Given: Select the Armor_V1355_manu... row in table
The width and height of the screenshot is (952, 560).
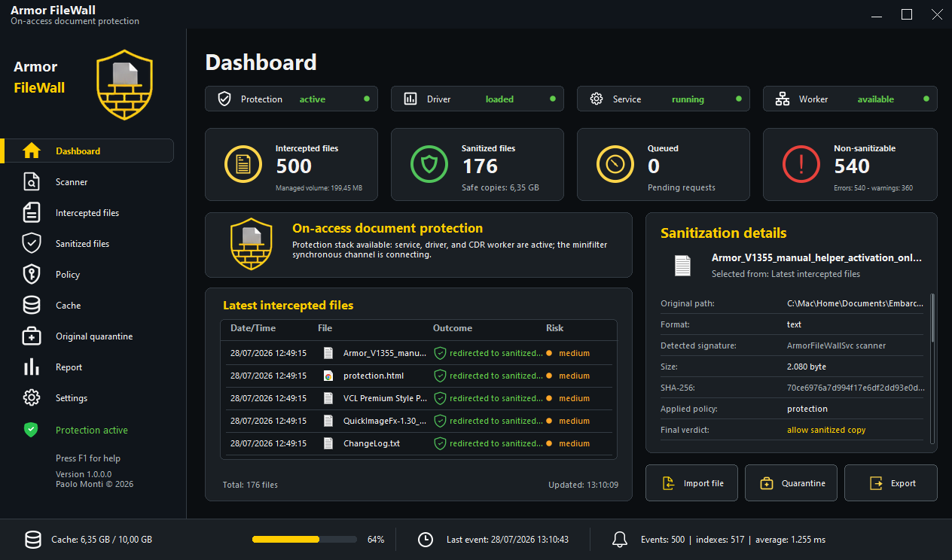Looking at the screenshot, I should point(418,353).
